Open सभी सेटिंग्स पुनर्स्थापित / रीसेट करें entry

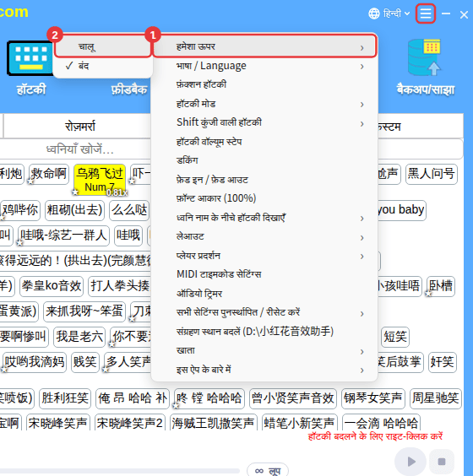[x=264, y=312]
